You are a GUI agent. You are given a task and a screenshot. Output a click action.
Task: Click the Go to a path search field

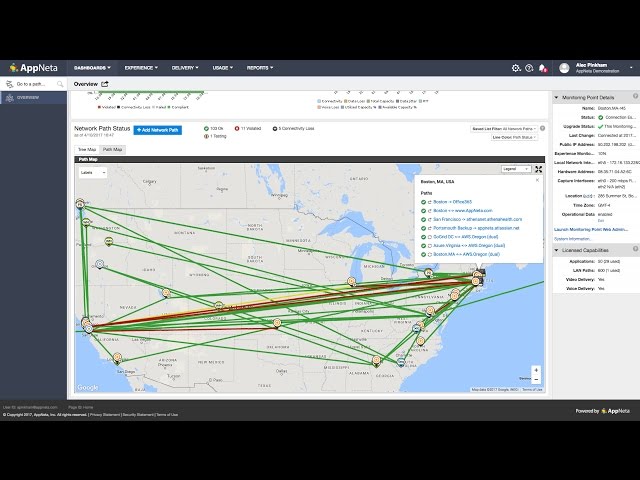[x=34, y=84]
